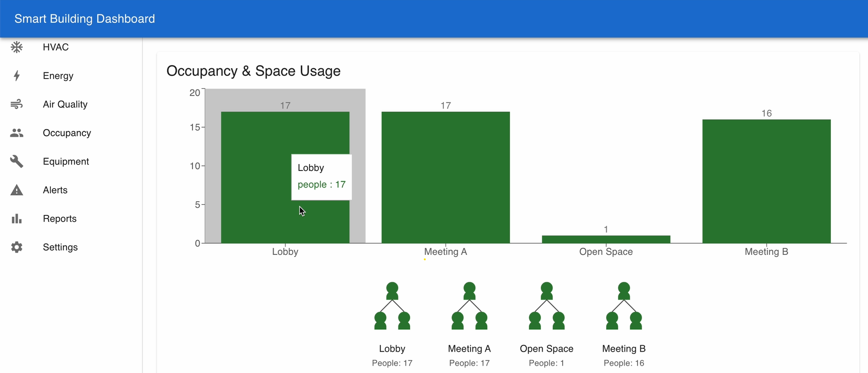This screenshot has height=373, width=868.
Task: Click the 'People: 16' text
Action: click(x=624, y=363)
